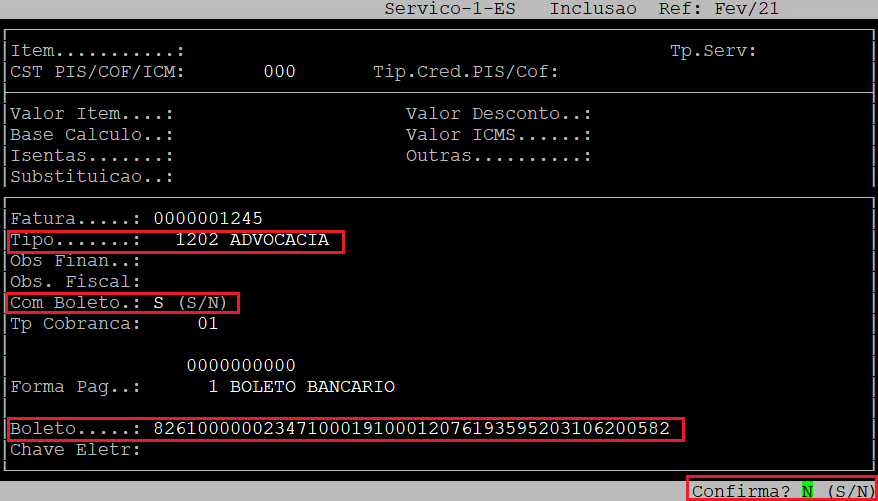Select the Fatura number 0000001245
This screenshot has width=878, height=501.
(x=208, y=219)
